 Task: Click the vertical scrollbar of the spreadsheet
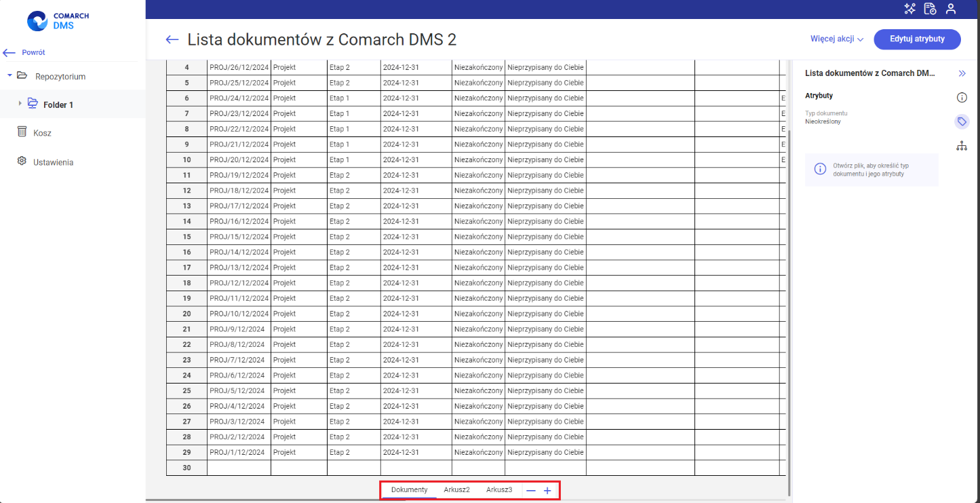788,312
